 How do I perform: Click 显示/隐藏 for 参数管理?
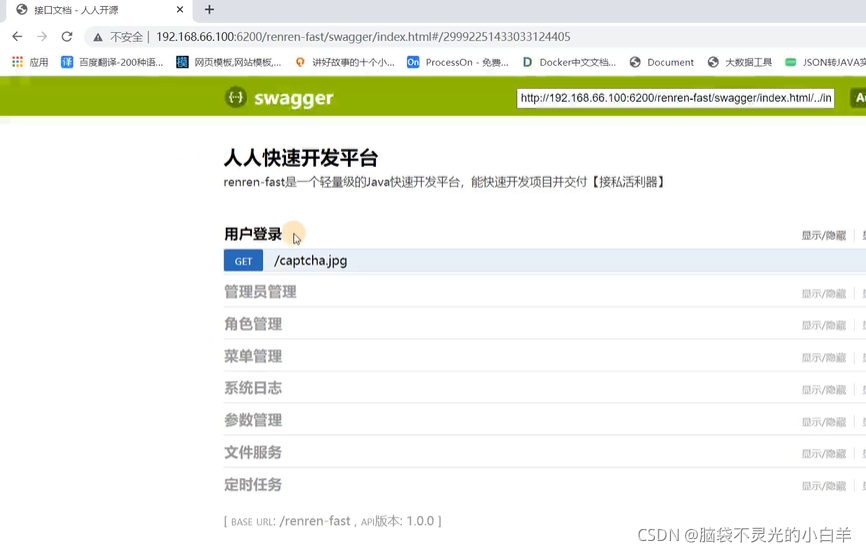823,422
